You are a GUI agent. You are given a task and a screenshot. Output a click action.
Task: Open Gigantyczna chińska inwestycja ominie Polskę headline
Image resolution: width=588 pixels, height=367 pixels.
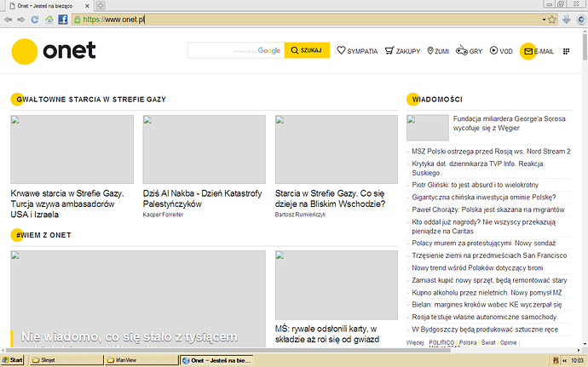(484, 198)
